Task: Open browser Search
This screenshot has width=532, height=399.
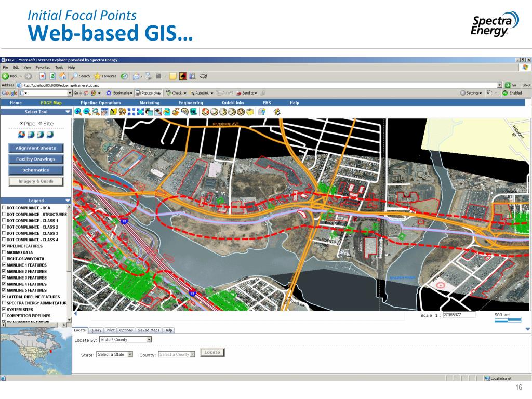Action: coord(81,76)
